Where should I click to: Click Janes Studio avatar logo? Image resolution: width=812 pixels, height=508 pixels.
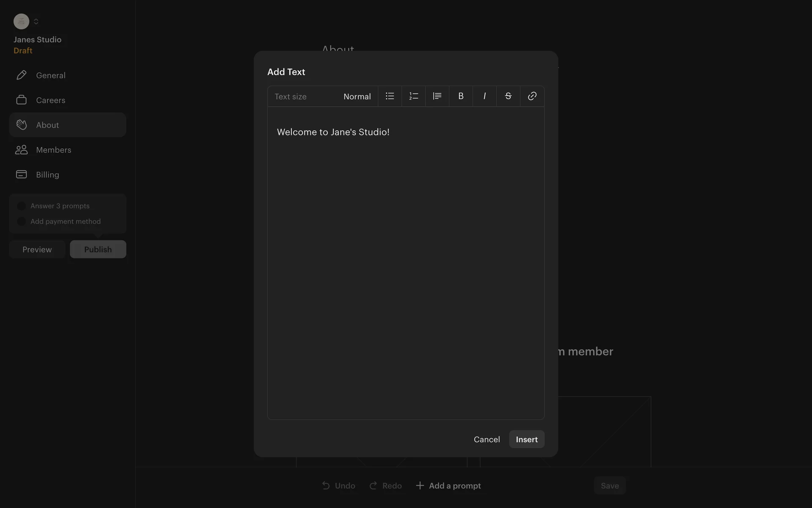pyautogui.click(x=21, y=22)
